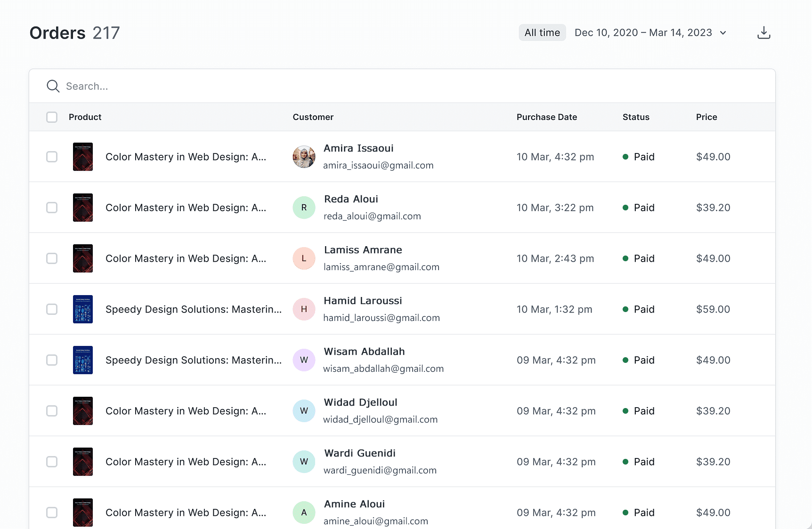Screen dimensions: 812x529
Task: Toggle the select-all checkbox in table header
Action: click(52, 117)
